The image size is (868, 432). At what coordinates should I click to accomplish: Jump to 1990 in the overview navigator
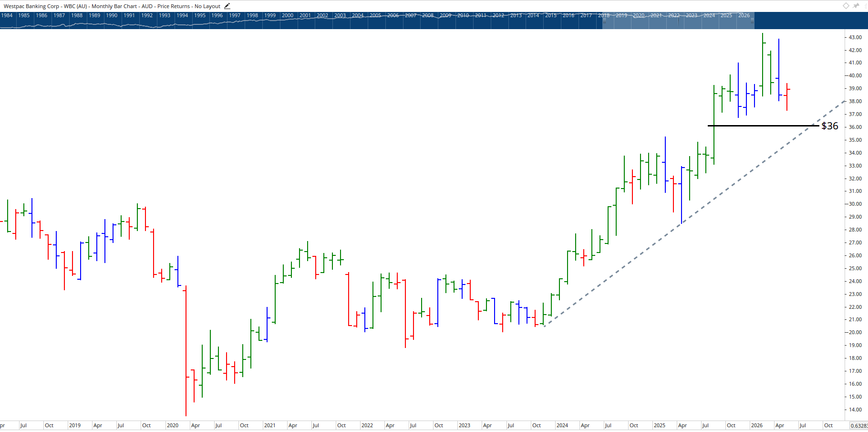click(x=112, y=15)
